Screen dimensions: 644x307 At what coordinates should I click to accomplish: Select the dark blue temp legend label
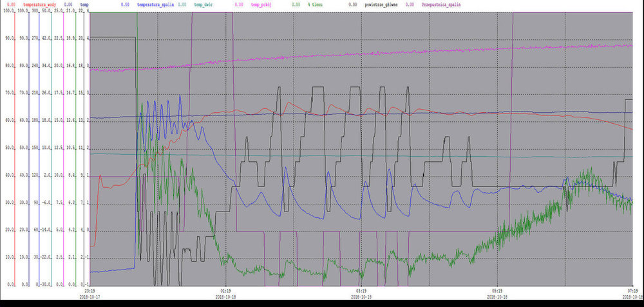click(x=84, y=4)
